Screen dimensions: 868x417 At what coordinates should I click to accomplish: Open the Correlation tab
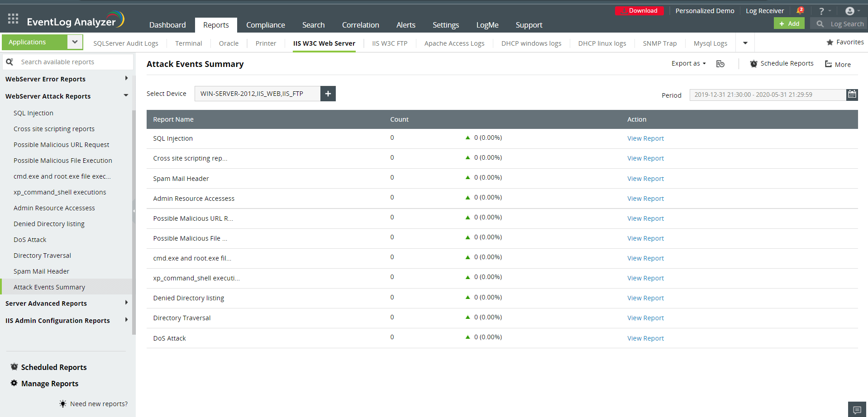361,25
